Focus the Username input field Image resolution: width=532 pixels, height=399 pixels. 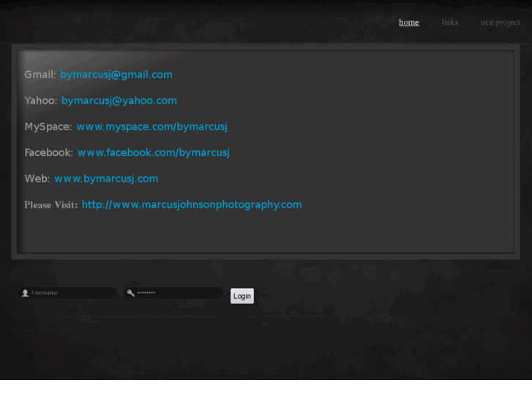click(68, 293)
